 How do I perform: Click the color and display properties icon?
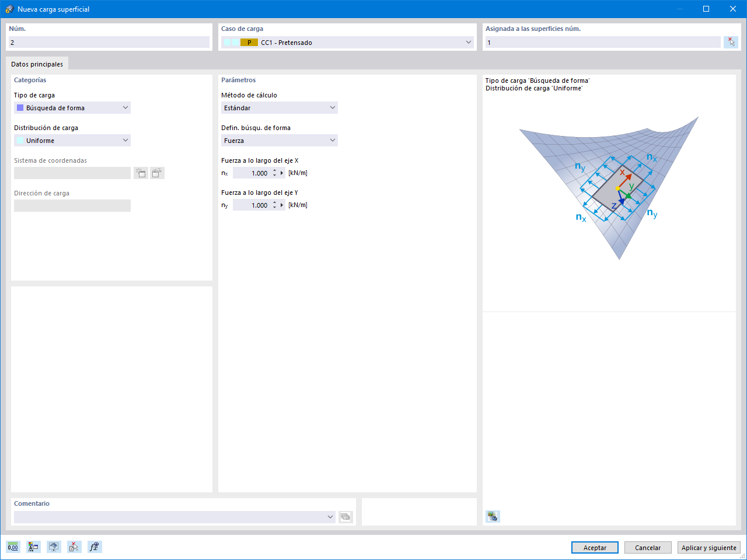[x=33, y=547]
